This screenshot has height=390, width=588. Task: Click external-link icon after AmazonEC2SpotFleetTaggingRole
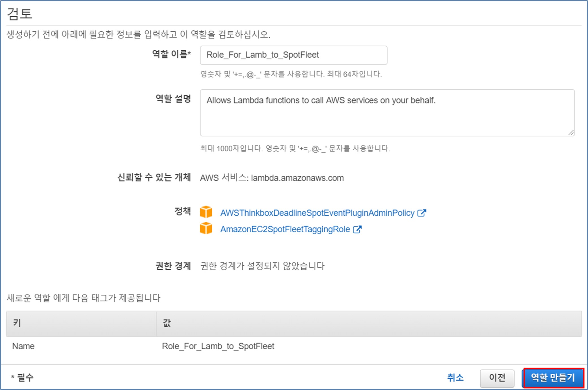pos(357,229)
